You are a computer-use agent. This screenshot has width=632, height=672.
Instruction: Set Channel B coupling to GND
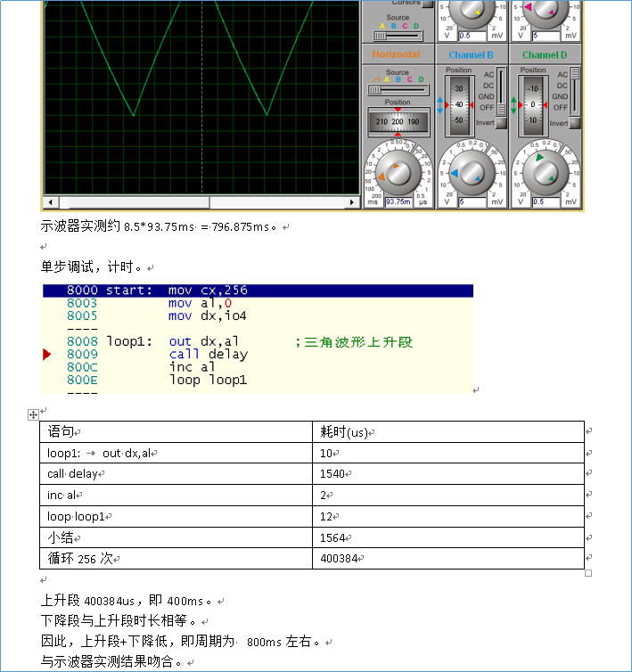pos(486,96)
